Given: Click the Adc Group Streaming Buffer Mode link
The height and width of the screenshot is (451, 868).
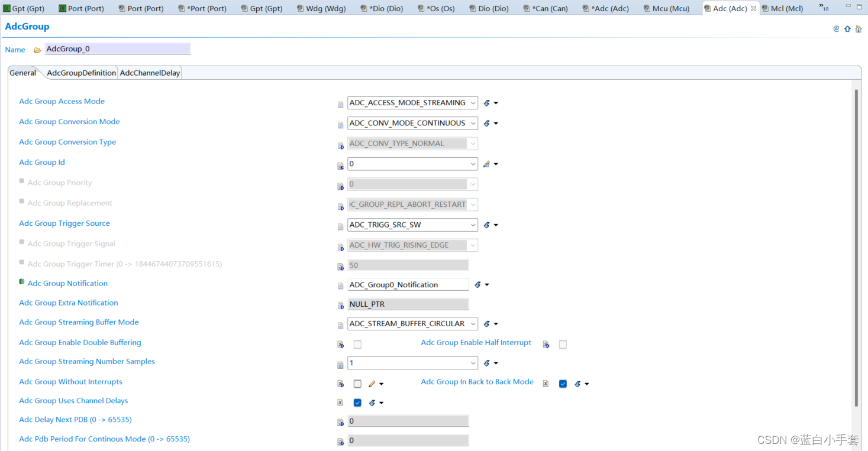Looking at the screenshot, I should pyautogui.click(x=79, y=322).
